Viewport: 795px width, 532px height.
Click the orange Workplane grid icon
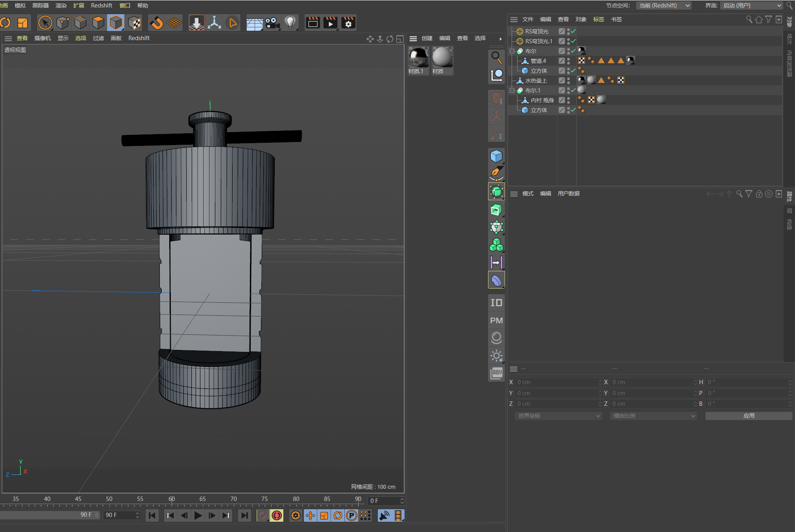pyautogui.click(x=174, y=23)
